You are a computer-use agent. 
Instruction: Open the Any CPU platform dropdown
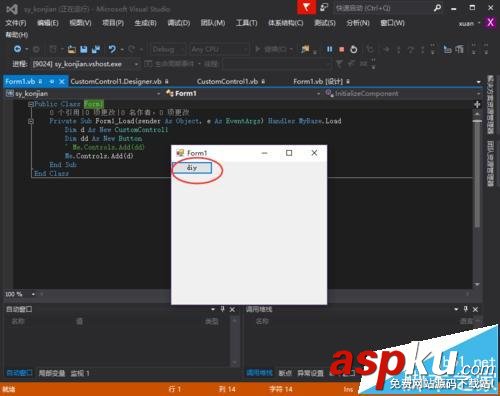(x=219, y=50)
